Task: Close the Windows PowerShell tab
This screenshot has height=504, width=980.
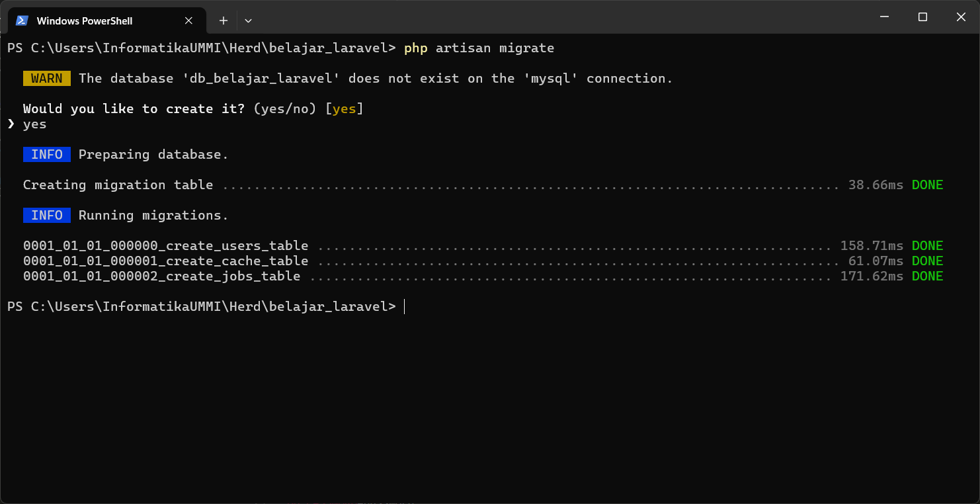Action: click(x=188, y=21)
